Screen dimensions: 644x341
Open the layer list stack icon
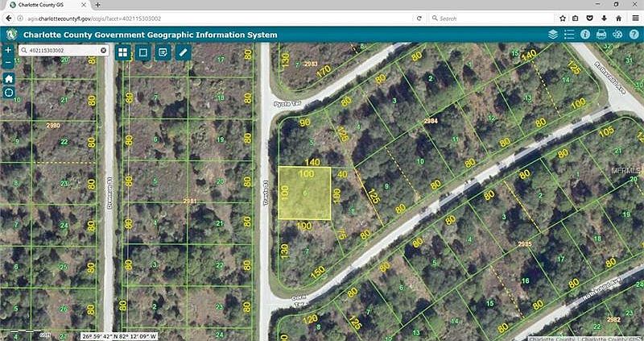click(x=553, y=35)
